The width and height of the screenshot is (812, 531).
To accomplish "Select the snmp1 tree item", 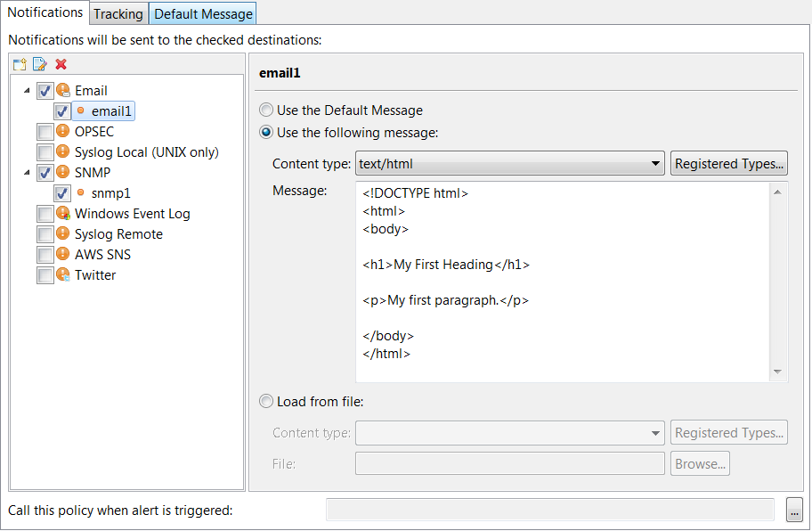I will (x=110, y=193).
